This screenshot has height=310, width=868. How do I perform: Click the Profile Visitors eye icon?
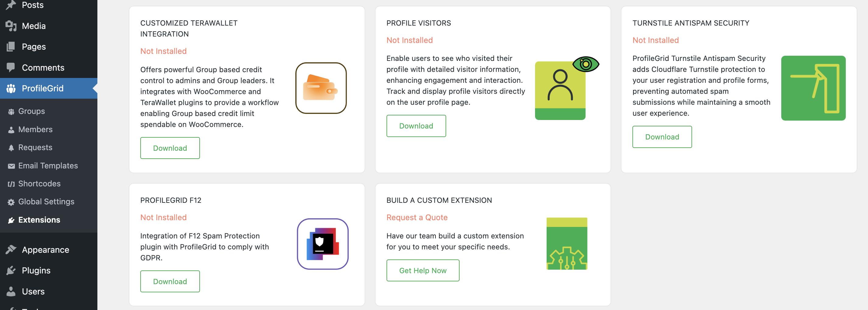pyautogui.click(x=586, y=64)
